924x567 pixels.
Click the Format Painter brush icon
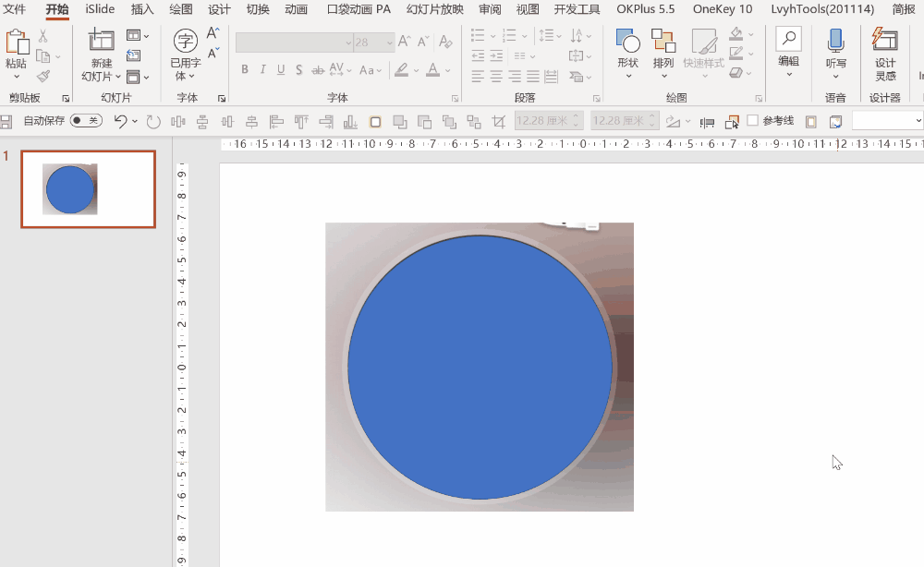click(x=43, y=77)
